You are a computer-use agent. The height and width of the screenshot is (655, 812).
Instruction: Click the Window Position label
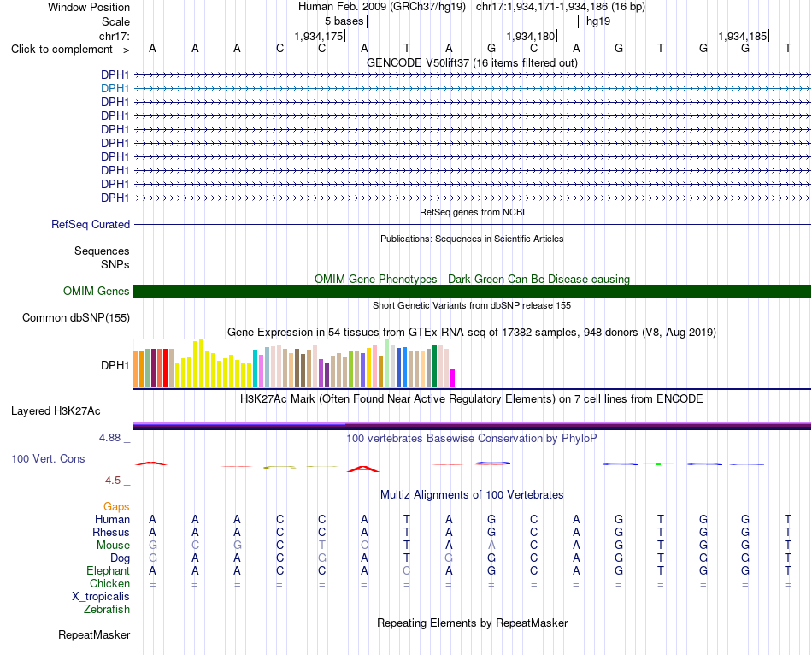pyautogui.click(x=89, y=7)
